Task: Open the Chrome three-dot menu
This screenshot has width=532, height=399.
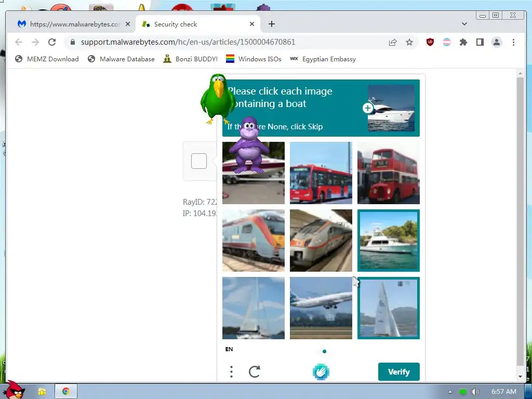Action: click(513, 42)
